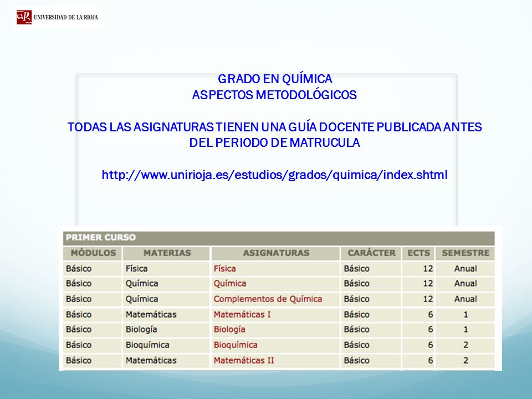Image resolution: width=532 pixels, height=399 pixels.
Task: Click the Matemáticas materia cell in Matemáticas I row
Action: (x=167, y=315)
